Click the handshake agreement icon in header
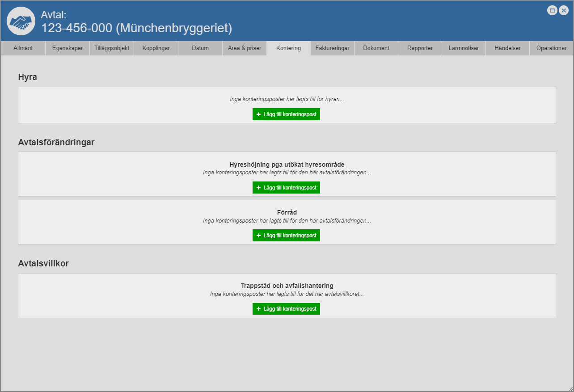The image size is (574, 392). 21,21
